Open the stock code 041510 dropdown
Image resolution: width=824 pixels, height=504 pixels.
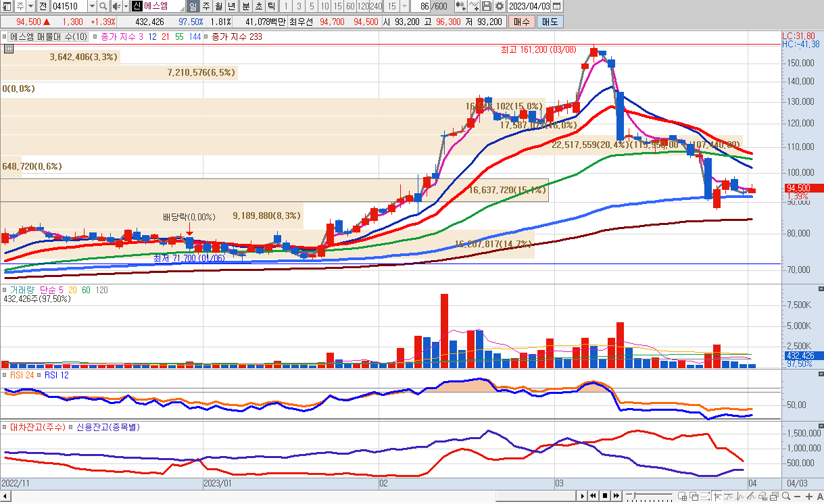pyautogui.click(x=91, y=6)
